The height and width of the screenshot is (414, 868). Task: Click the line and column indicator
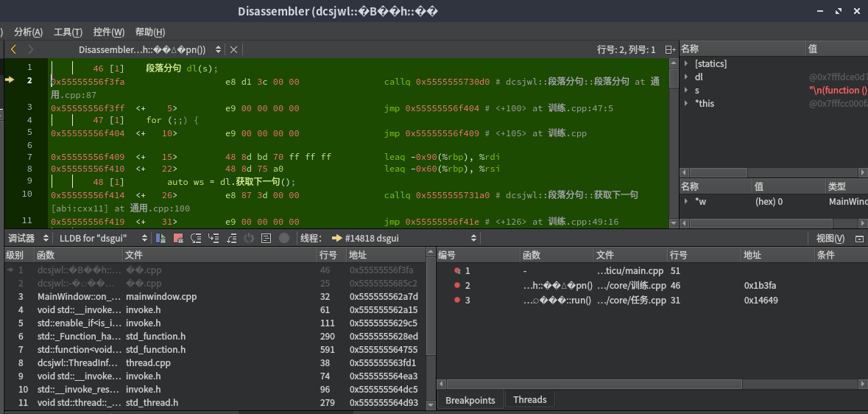pos(626,50)
